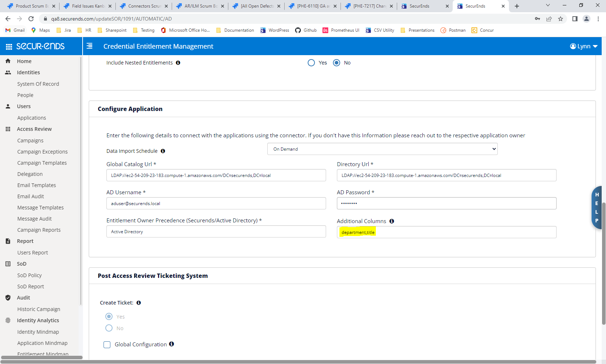
Task: Select the Identity Analytics fingerprint icon
Action: (x=8, y=320)
